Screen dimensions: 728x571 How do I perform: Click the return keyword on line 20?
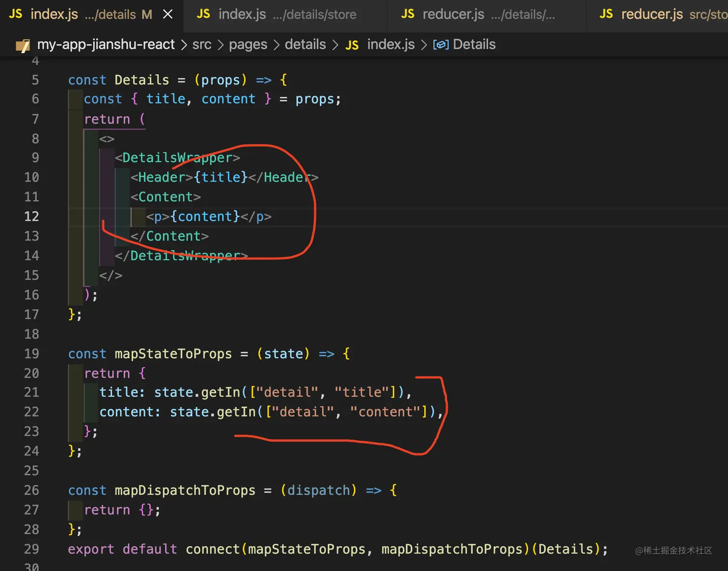(x=107, y=374)
